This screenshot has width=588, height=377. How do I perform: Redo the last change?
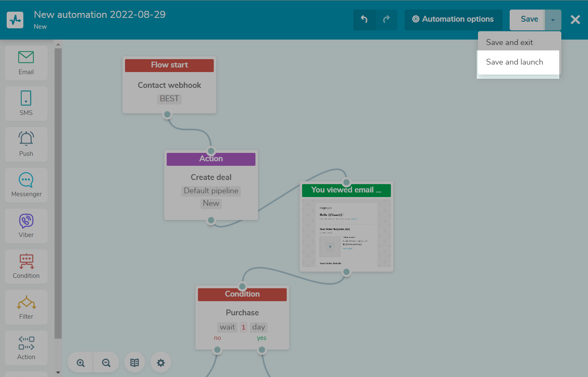[386, 20]
